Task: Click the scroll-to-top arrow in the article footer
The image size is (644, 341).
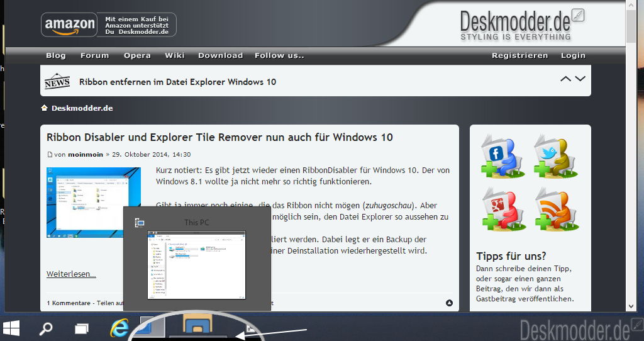Action: tap(449, 303)
